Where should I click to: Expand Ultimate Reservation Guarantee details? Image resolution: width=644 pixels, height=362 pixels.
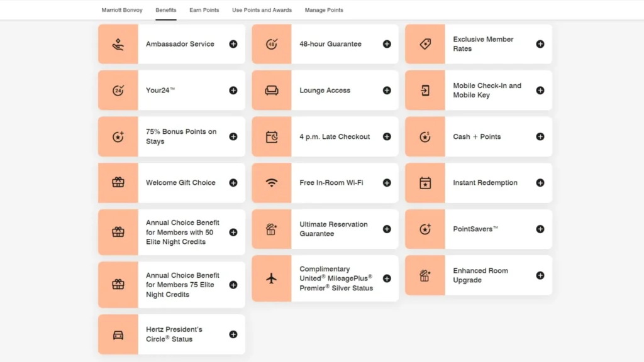(x=387, y=229)
